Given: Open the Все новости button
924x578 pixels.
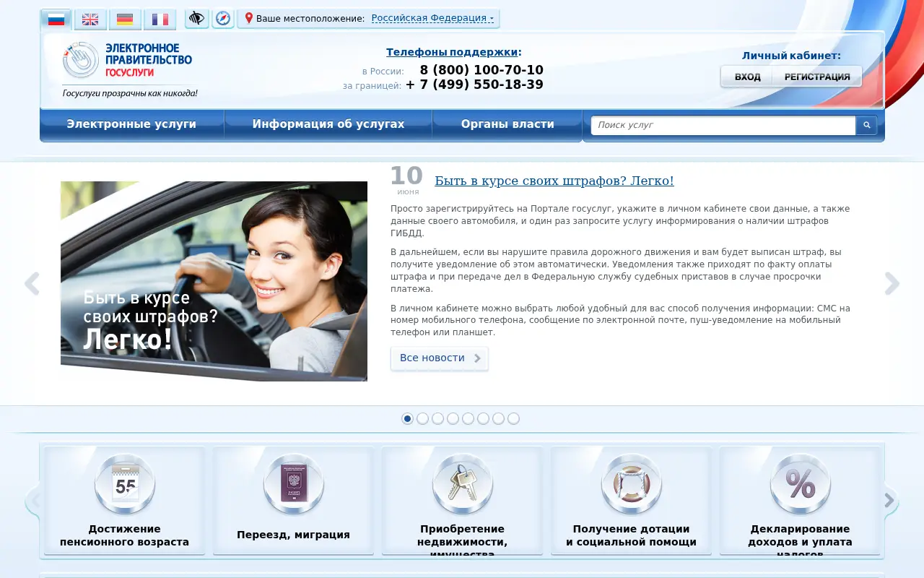Looking at the screenshot, I should tap(440, 358).
